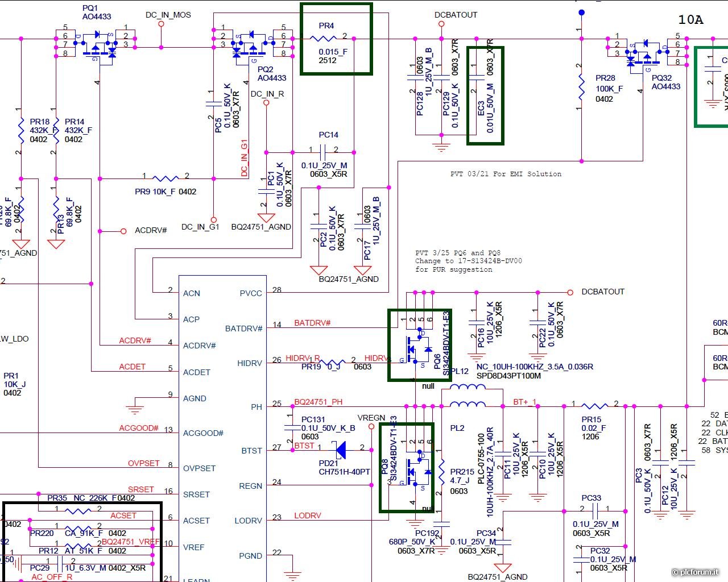Select the red 'BQ24751_VREF' net label
728x582 pixels.
coord(131,542)
